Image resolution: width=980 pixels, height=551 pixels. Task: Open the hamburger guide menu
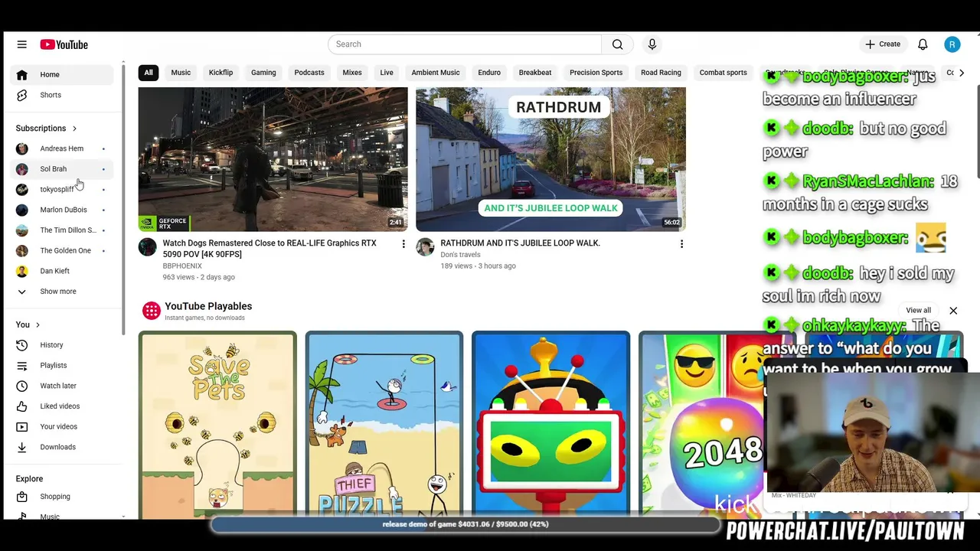(x=21, y=44)
